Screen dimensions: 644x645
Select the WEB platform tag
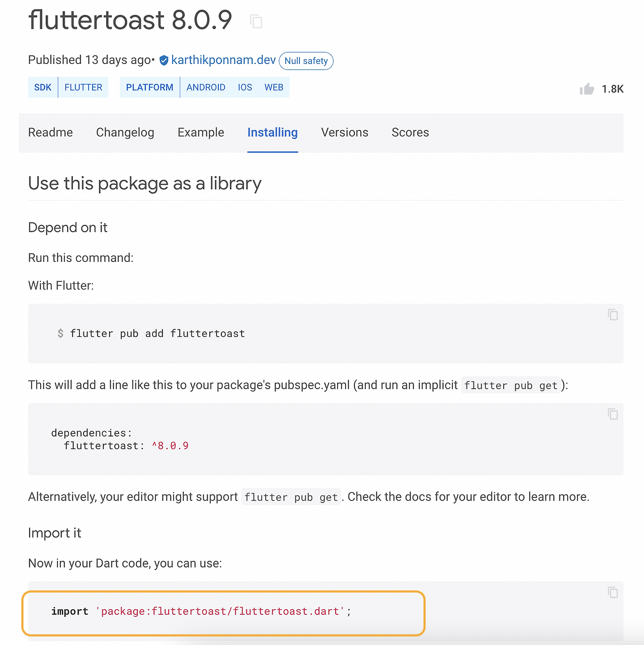[x=274, y=88]
